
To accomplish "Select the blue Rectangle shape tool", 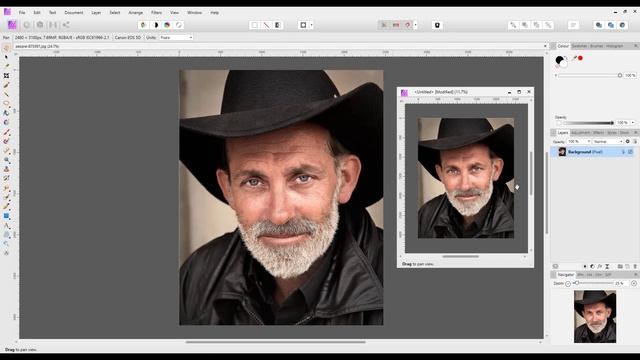I will [6, 216].
